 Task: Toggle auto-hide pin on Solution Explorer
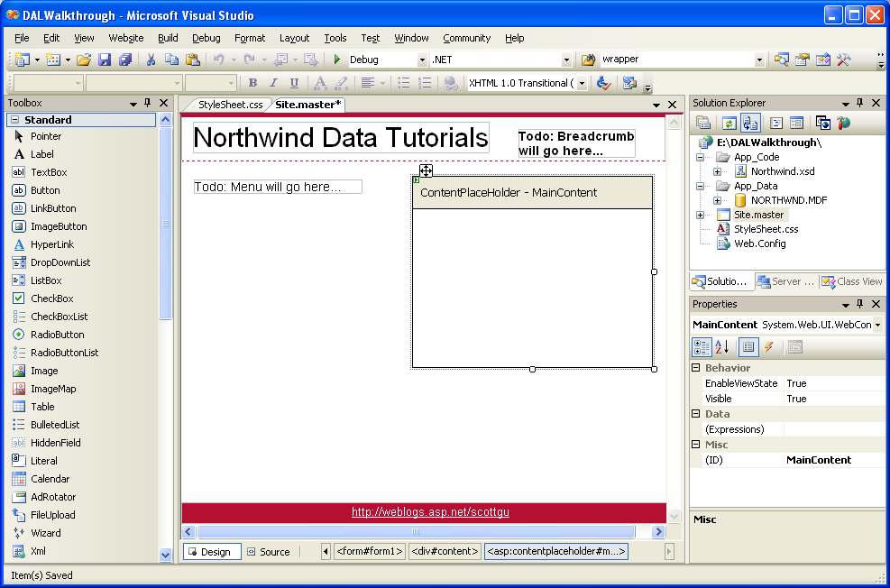860,103
